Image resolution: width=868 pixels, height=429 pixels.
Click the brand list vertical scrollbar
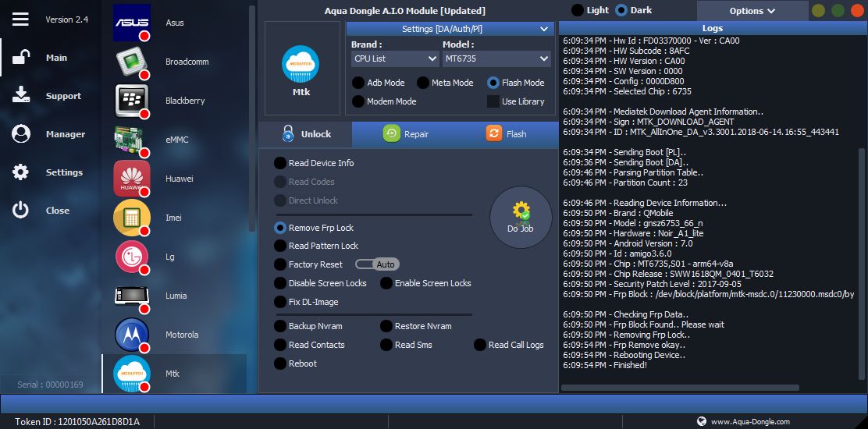point(252,119)
